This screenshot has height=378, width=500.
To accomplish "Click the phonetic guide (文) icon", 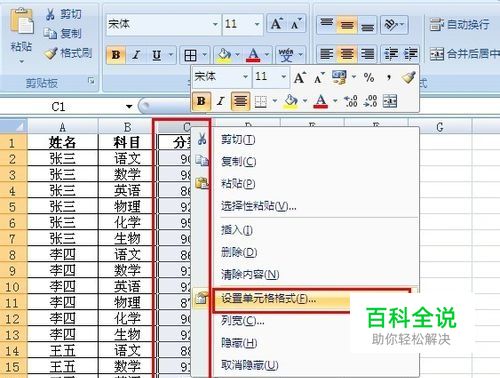I will [286, 55].
